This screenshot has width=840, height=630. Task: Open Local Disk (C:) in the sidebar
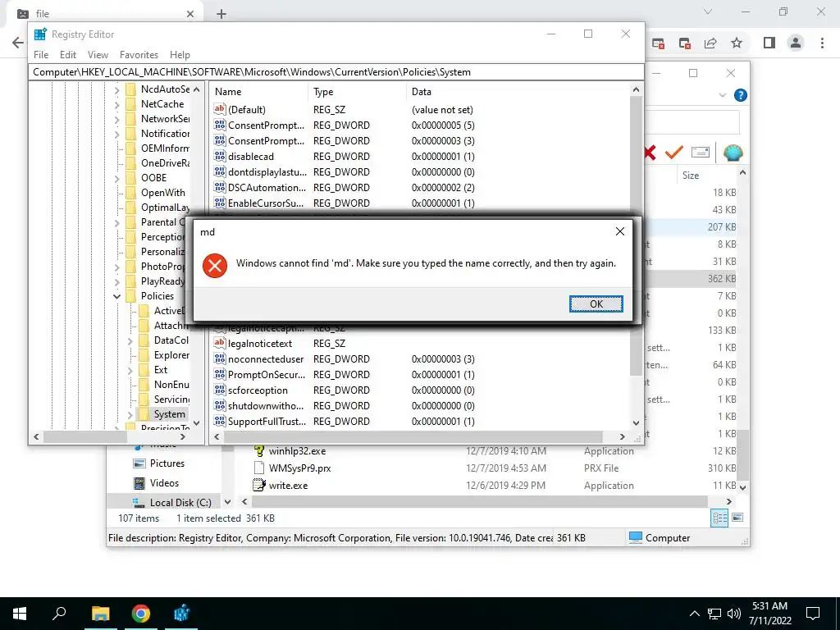(180, 503)
